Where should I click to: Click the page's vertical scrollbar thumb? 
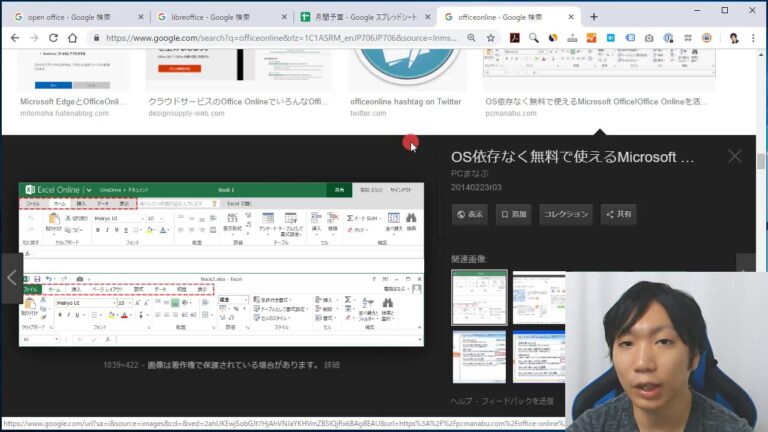pyautogui.click(x=761, y=161)
